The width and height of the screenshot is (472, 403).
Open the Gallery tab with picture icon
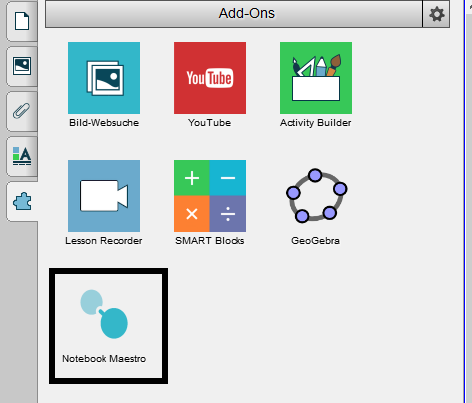click(22, 66)
